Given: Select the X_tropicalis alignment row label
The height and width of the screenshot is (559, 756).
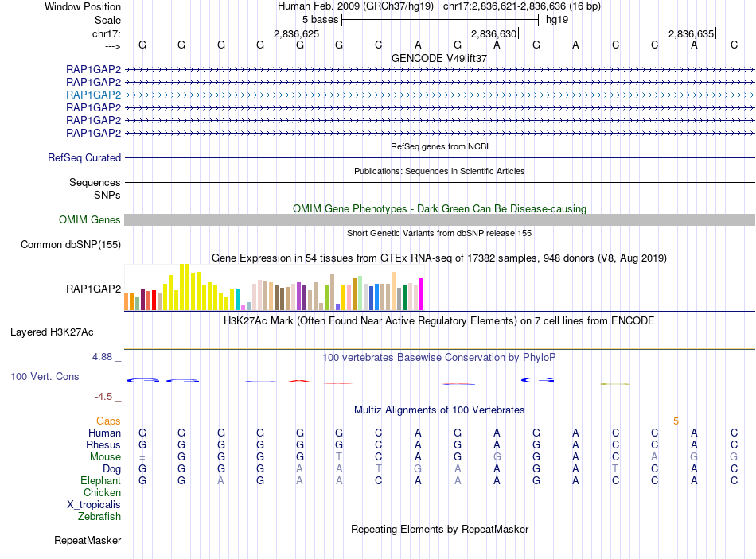Looking at the screenshot, I should [x=94, y=505].
